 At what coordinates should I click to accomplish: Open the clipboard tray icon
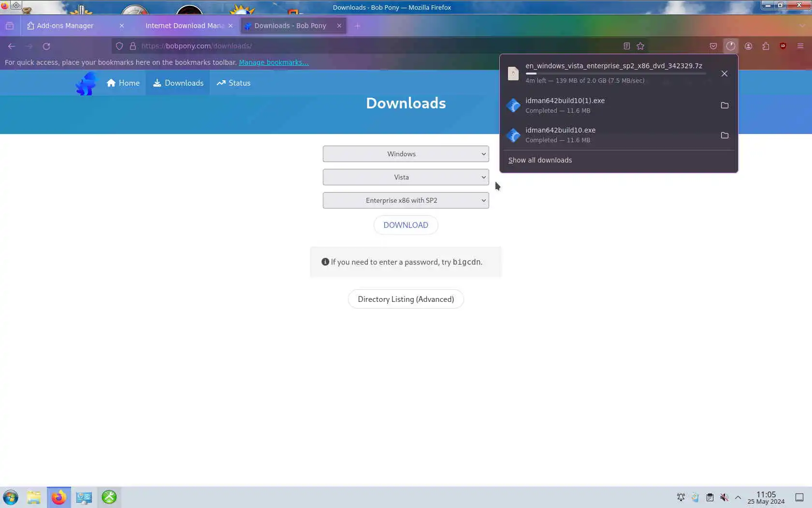[x=710, y=497]
